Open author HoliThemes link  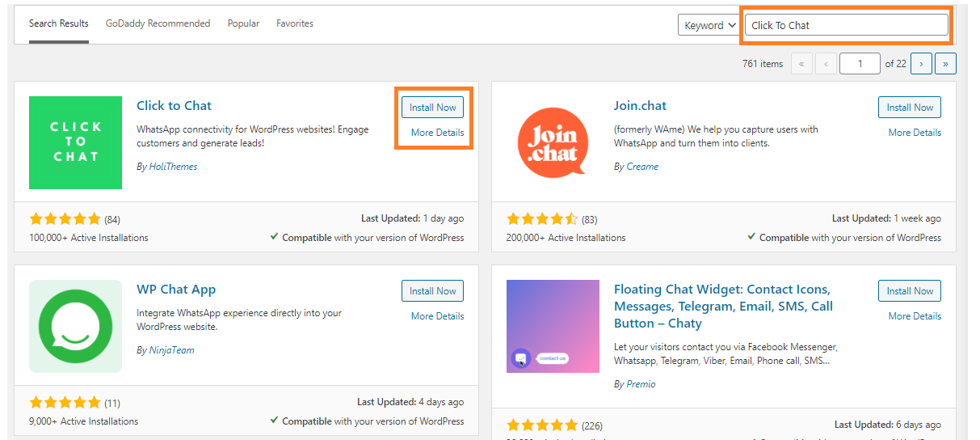pos(173,167)
